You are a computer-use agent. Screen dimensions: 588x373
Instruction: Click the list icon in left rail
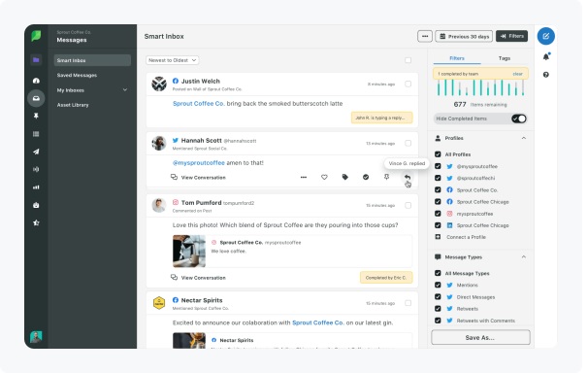(x=36, y=134)
